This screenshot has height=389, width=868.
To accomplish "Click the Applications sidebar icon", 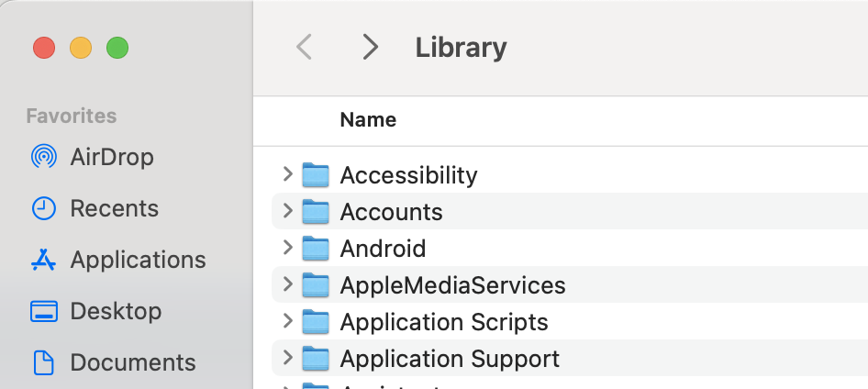I will coord(43,260).
